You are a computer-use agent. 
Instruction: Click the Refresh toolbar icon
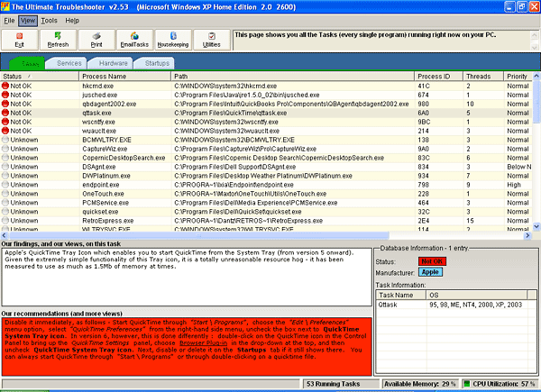pyautogui.click(x=58, y=40)
